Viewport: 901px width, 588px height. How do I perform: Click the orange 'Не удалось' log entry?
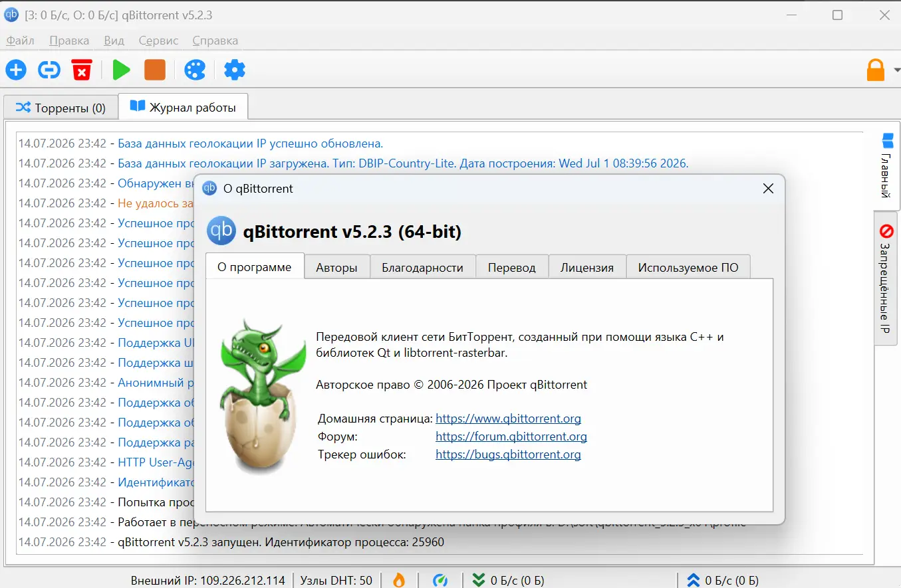click(156, 203)
